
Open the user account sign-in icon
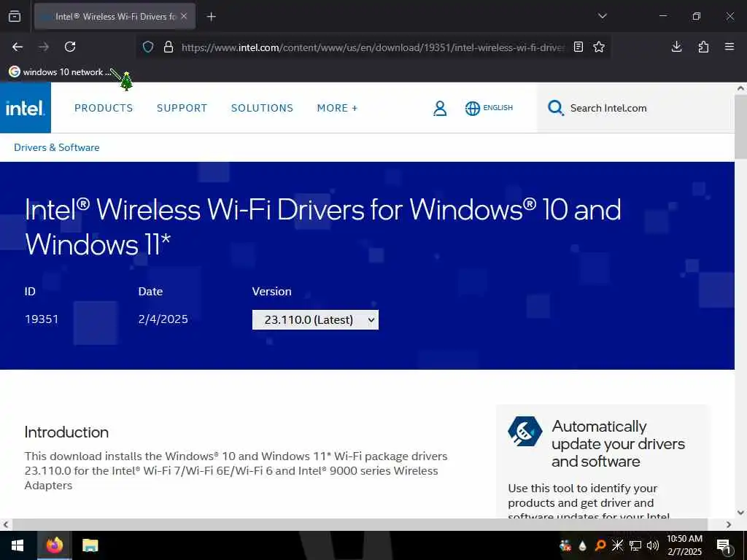click(440, 108)
